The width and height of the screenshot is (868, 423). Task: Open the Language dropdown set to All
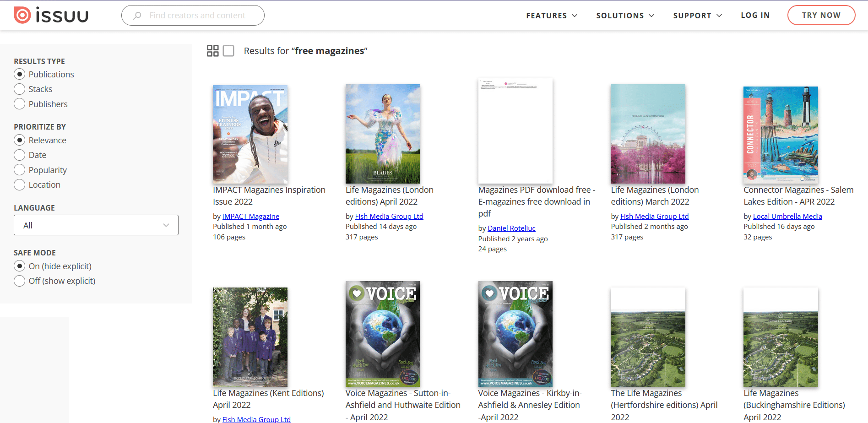point(96,225)
